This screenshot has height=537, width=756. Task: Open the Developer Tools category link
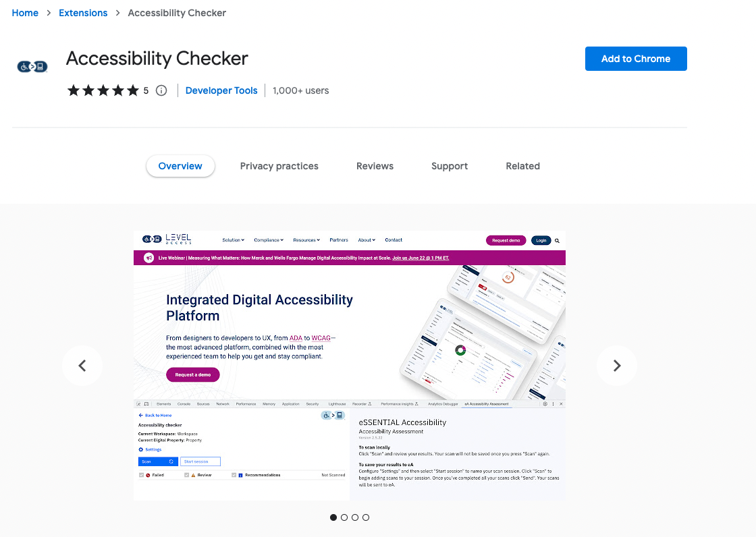pos(221,90)
